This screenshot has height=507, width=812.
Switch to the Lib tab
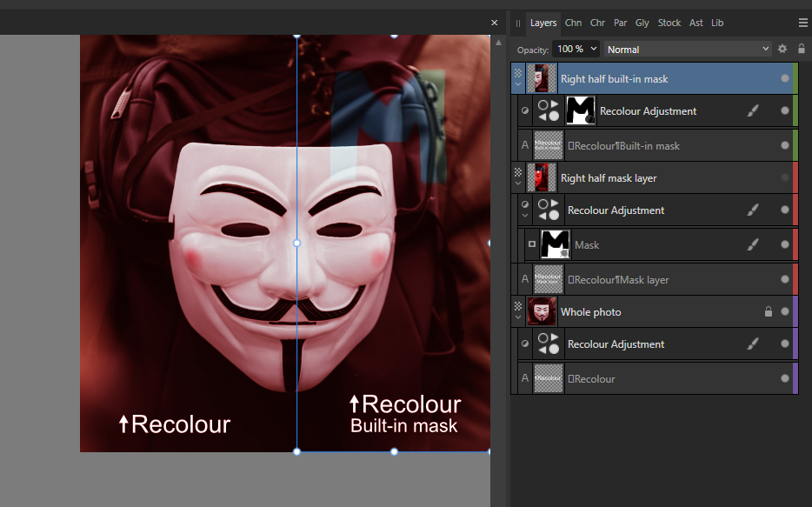(x=717, y=23)
